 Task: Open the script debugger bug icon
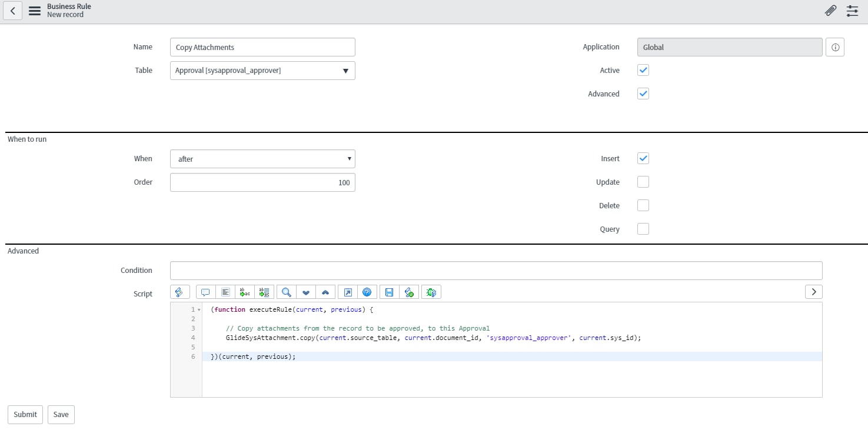tap(431, 292)
